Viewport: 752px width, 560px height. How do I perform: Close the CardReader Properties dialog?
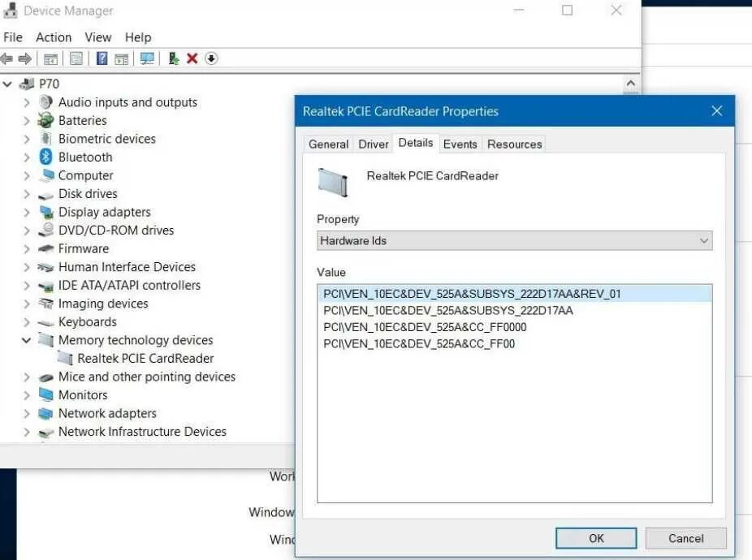point(717,111)
